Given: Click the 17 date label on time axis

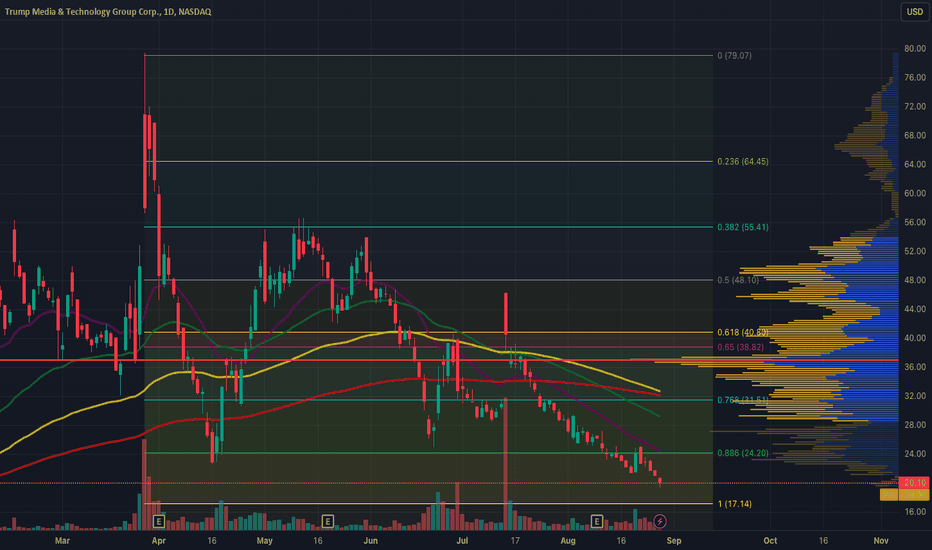Looking at the screenshot, I should pyautogui.click(x=515, y=540).
